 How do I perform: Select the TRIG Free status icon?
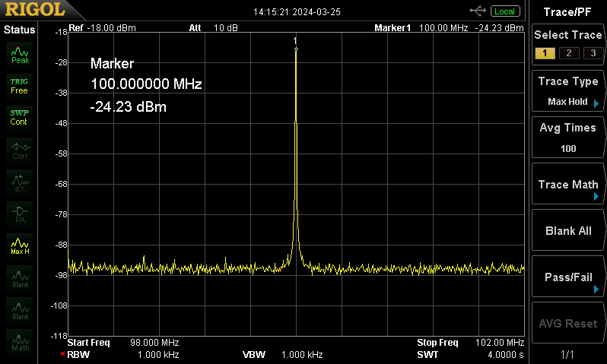tap(20, 85)
